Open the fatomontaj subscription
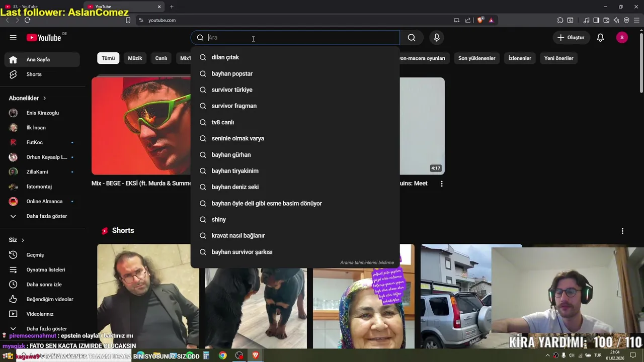The height and width of the screenshot is (362, 644). click(x=42, y=187)
